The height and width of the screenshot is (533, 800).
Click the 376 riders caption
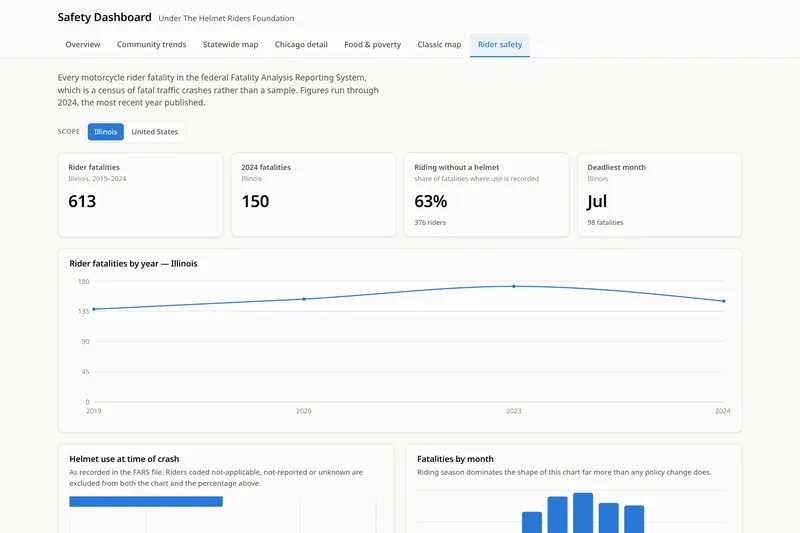430,222
